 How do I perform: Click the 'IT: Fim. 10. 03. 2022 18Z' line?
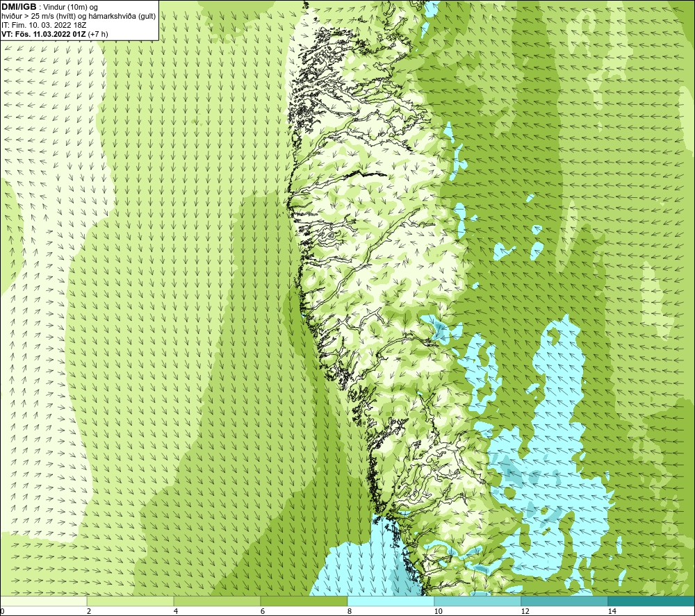click(x=44, y=25)
